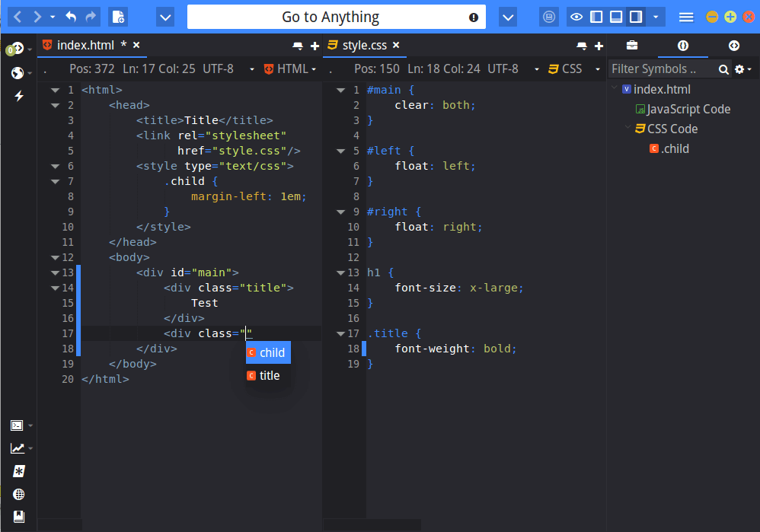Image resolution: width=760 pixels, height=532 pixels.
Task: Close the index.html tab
Action: pyautogui.click(x=136, y=45)
